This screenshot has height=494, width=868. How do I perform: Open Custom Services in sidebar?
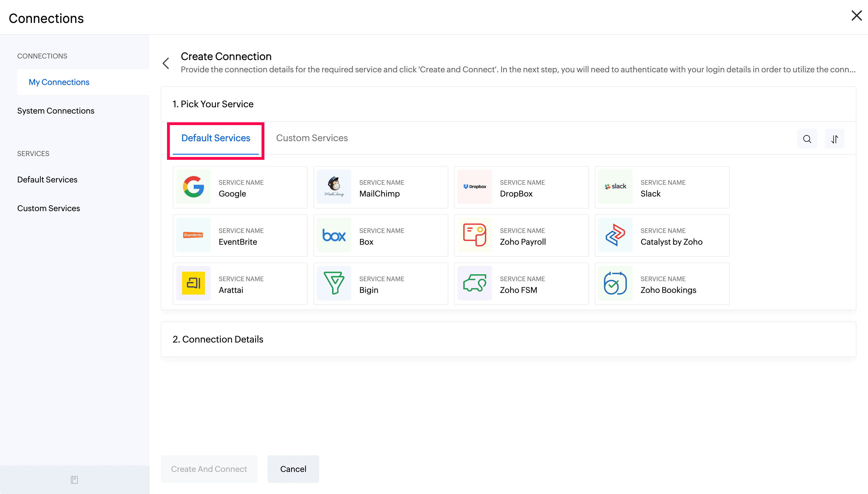(49, 208)
